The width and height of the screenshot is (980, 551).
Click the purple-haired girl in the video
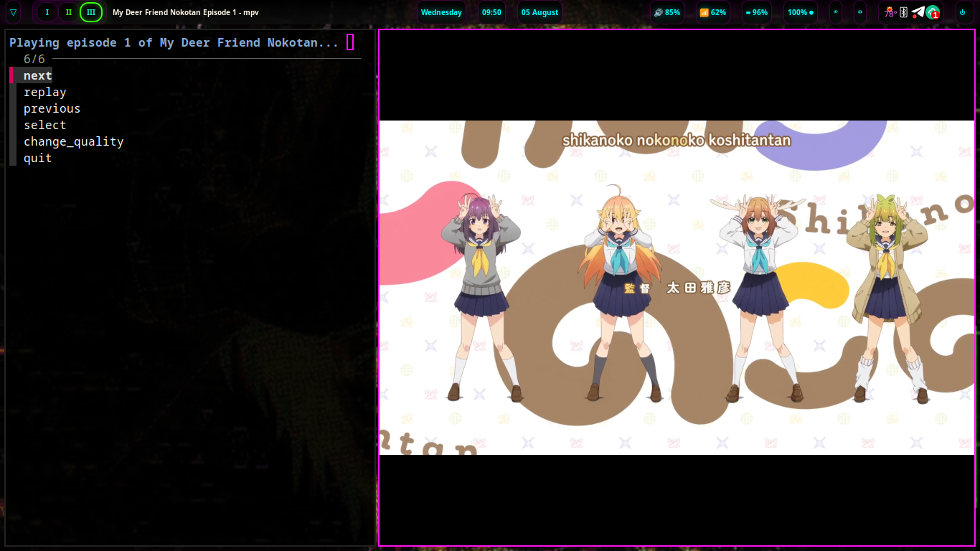pos(482,298)
